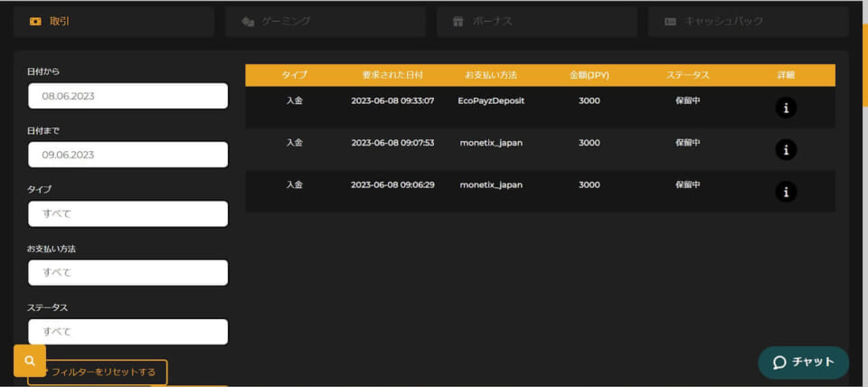Click the ステータス column header
This screenshot has width=868, height=387.
click(x=687, y=75)
